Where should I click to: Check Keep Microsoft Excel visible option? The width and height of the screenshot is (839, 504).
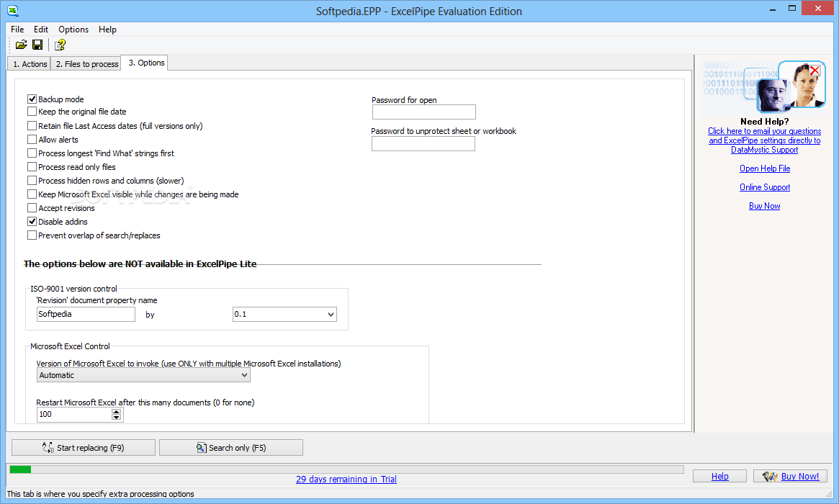pyautogui.click(x=32, y=194)
